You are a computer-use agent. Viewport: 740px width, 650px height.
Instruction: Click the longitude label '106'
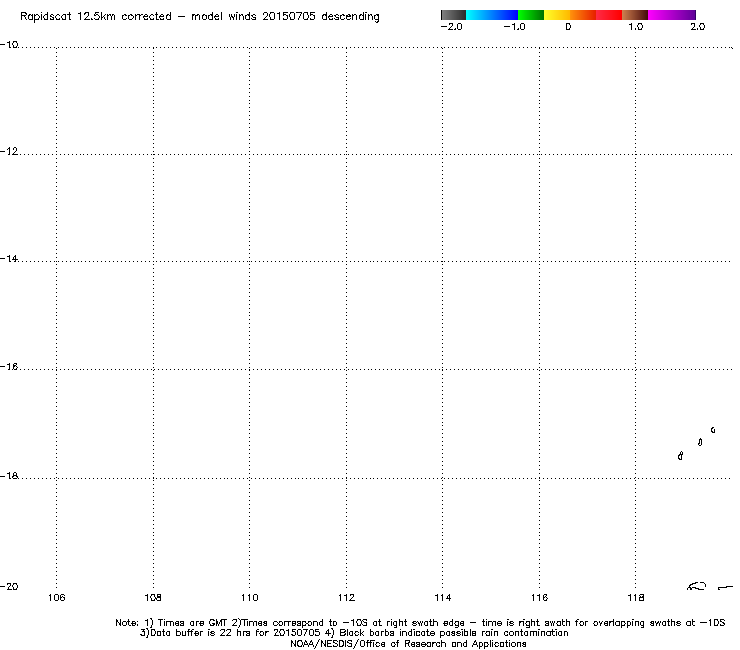point(57,598)
